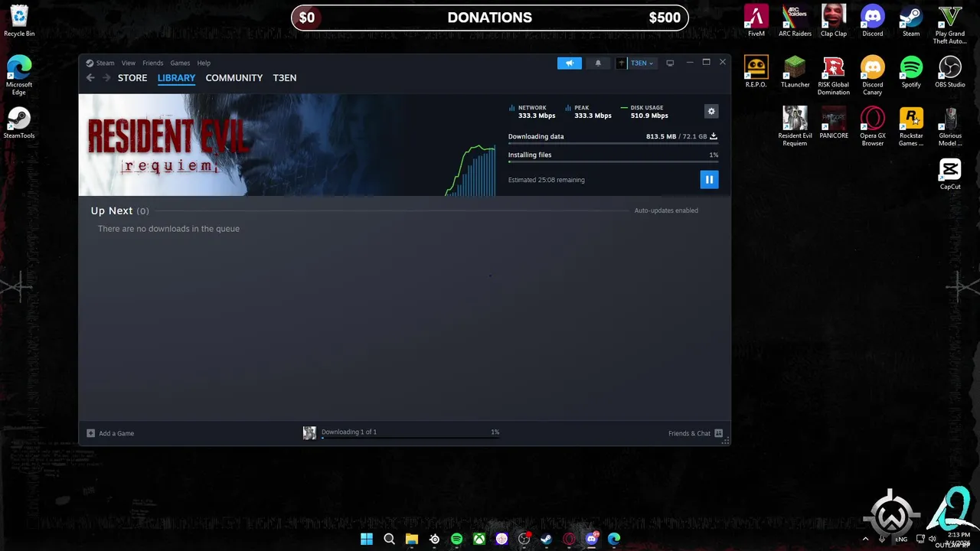Viewport: 980px width, 551px height.
Task: Open FiveM desktop icon
Action: pyautogui.click(x=756, y=21)
